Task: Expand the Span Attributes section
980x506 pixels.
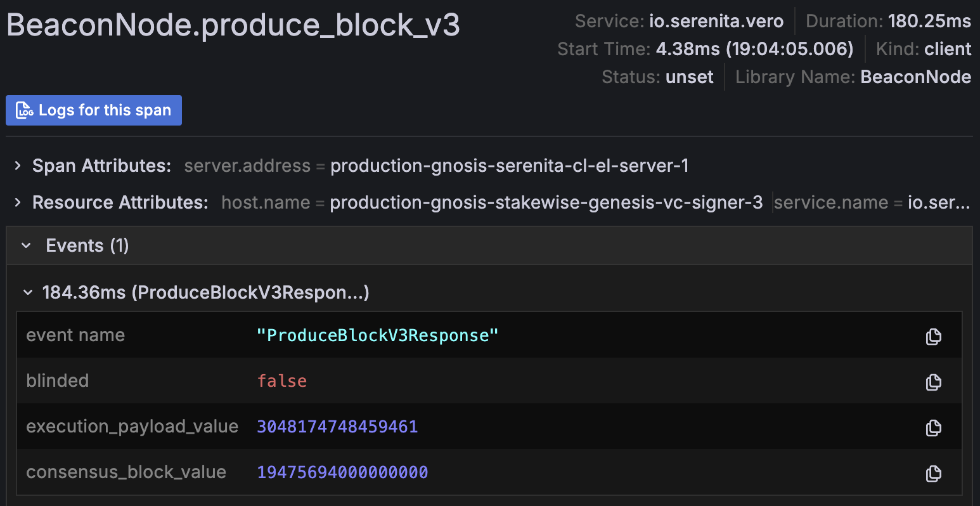Action: (x=18, y=165)
